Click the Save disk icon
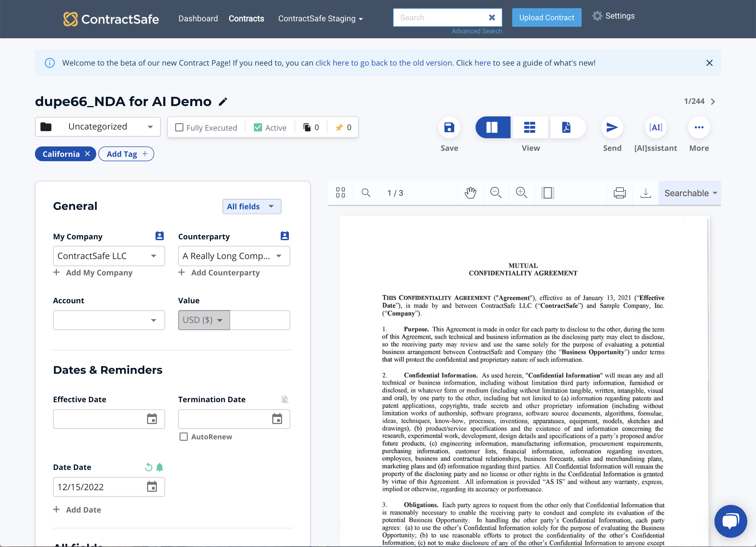This screenshot has height=547, width=756. tap(449, 127)
